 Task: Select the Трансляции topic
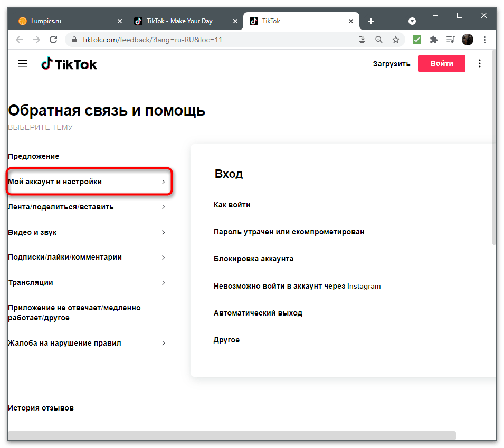31,282
